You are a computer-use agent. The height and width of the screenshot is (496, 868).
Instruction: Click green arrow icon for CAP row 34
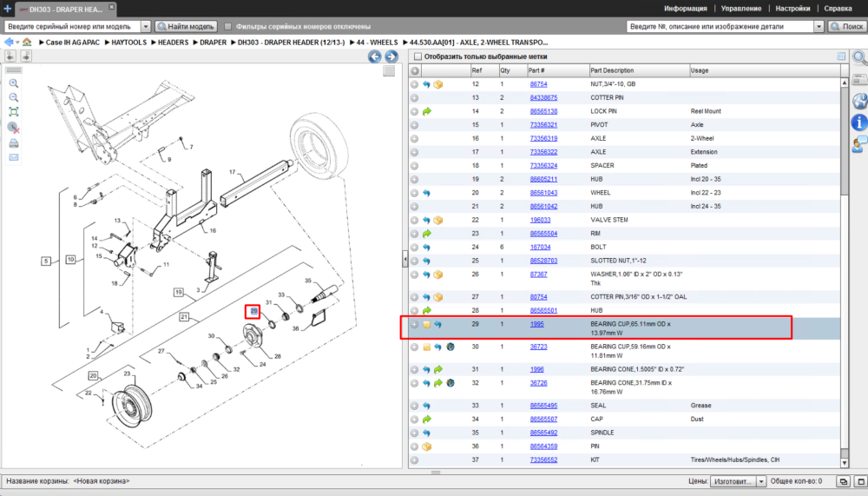(x=427, y=420)
